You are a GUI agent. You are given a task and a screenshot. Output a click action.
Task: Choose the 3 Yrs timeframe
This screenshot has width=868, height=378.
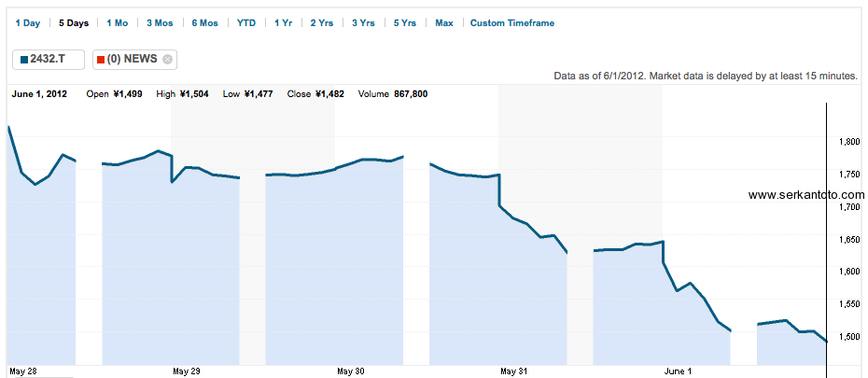(364, 23)
